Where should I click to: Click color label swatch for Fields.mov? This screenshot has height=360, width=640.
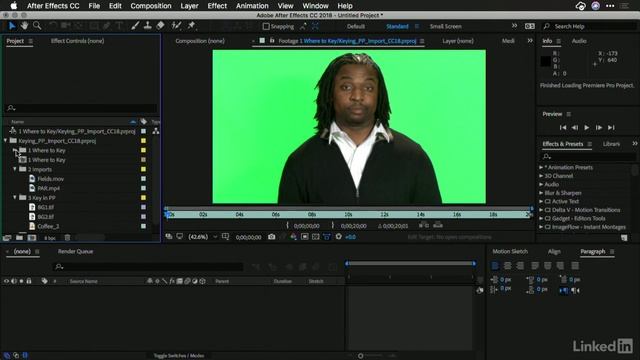coord(143,179)
